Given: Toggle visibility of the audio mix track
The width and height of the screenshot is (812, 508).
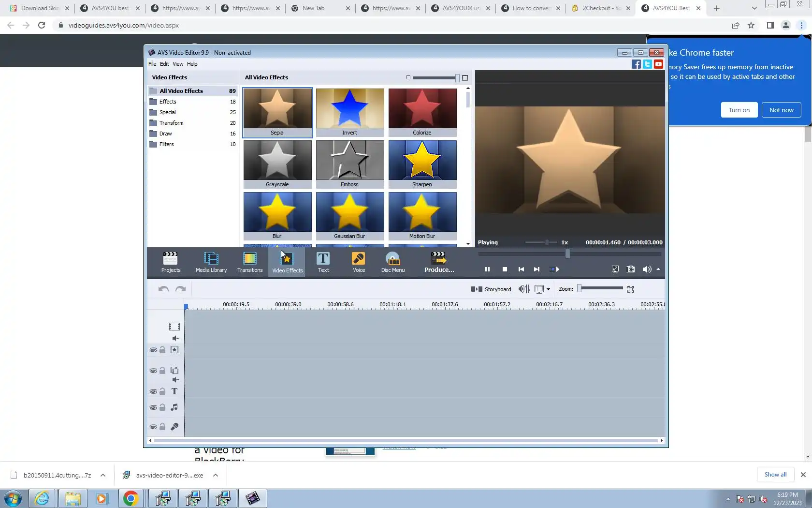Looking at the screenshot, I should click(153, 408).
